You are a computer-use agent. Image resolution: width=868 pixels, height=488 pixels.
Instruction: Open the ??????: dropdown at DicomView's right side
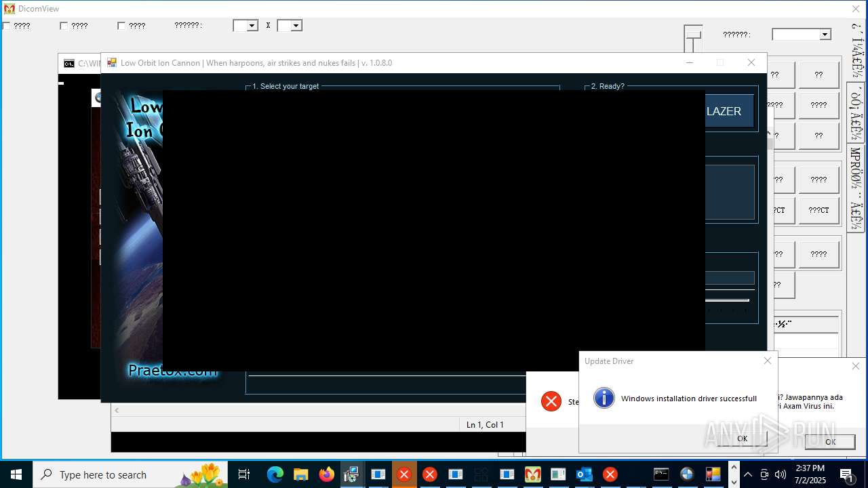pos(825,35)
